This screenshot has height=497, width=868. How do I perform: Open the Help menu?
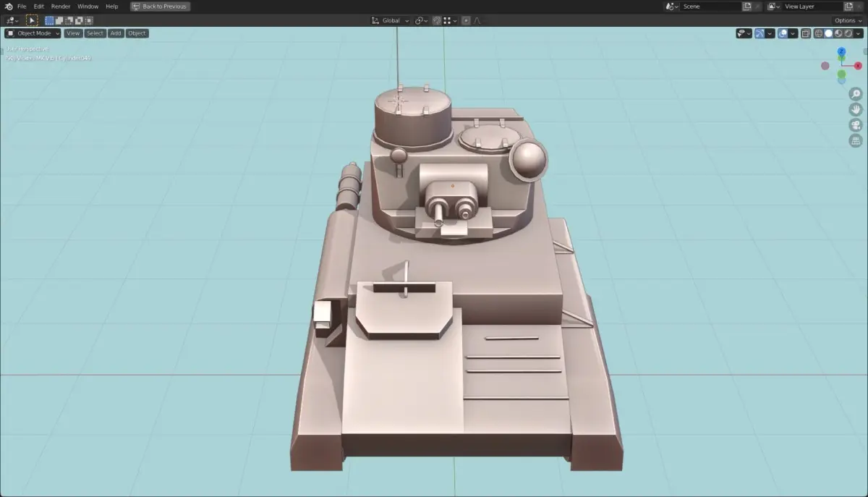[111, 6]
